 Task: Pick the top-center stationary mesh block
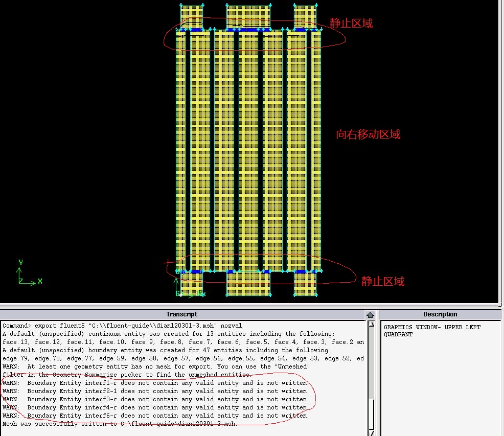click(x=248, y=16)
